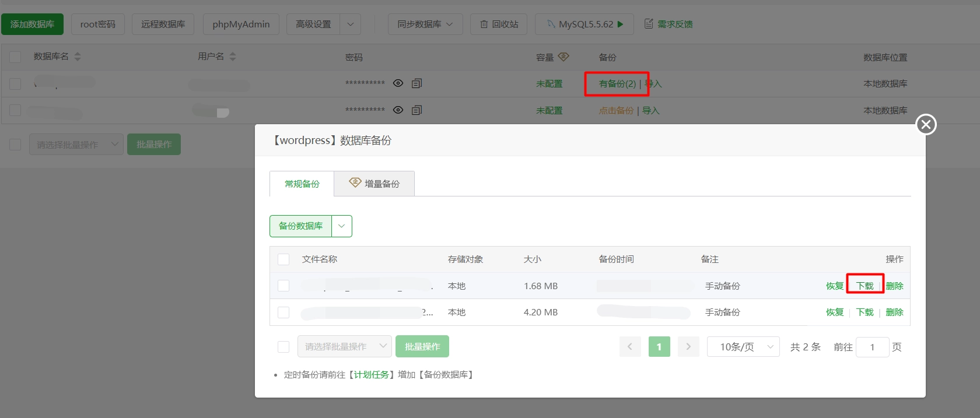
Task: Download the 1.68 MB backup
Action: (x=865, y=286)
